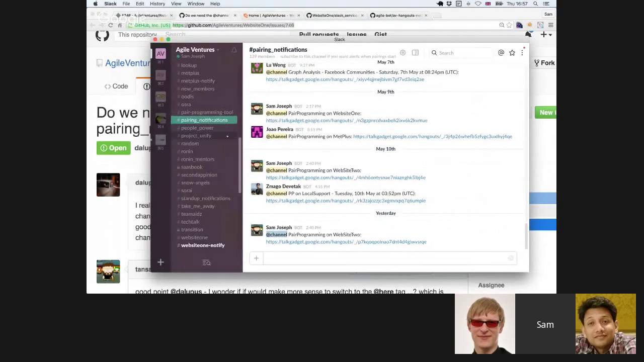Click the Slack notifications bell icon
The height and width of the screenshot is (362, 644).
(234, 50)
